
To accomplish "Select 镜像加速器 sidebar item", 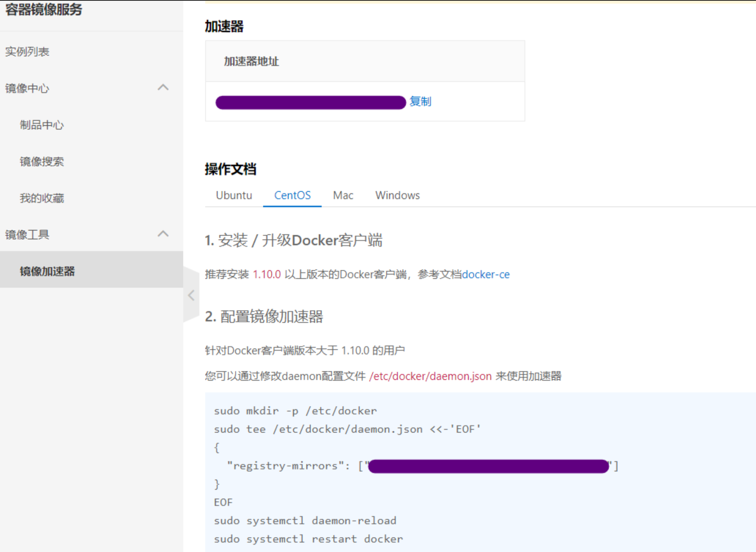I will coord(92,270).
